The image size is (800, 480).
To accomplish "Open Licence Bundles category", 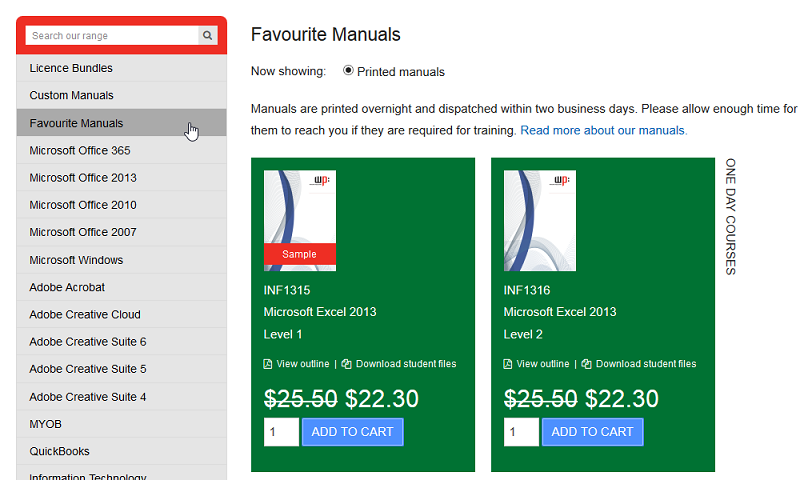I will pyautogui.click(x=121, y=68).
